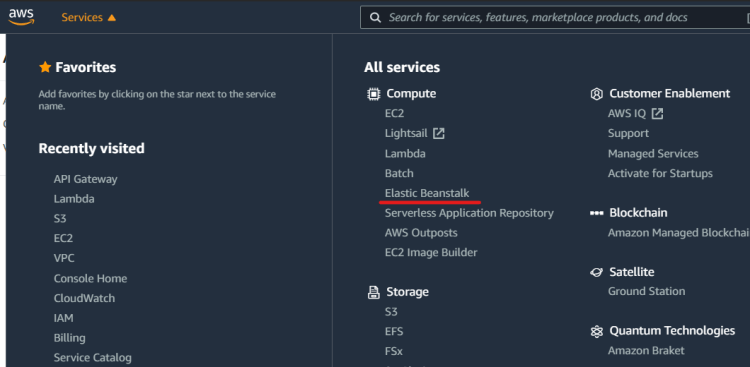The image size is (750, 367).
Task: Click AWS IQ external link icon
Action: (x=658, y=113)
